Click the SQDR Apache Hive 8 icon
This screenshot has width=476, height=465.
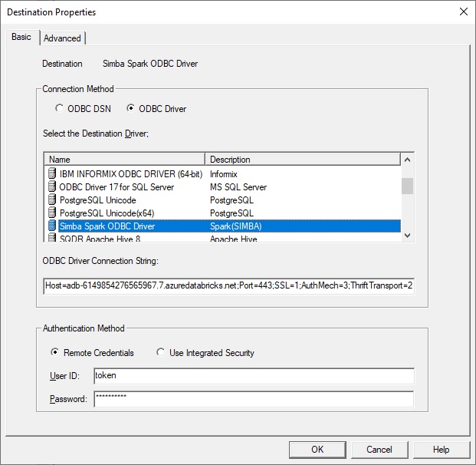(x=52, y=239)
